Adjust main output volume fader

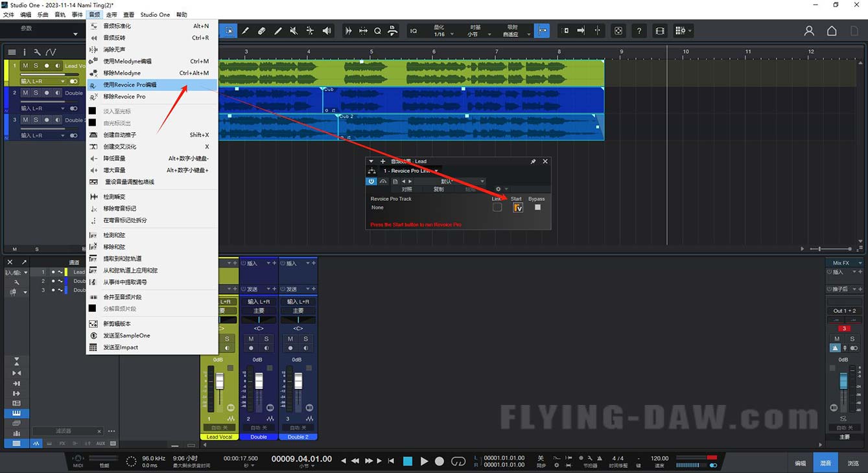(843, 380)
